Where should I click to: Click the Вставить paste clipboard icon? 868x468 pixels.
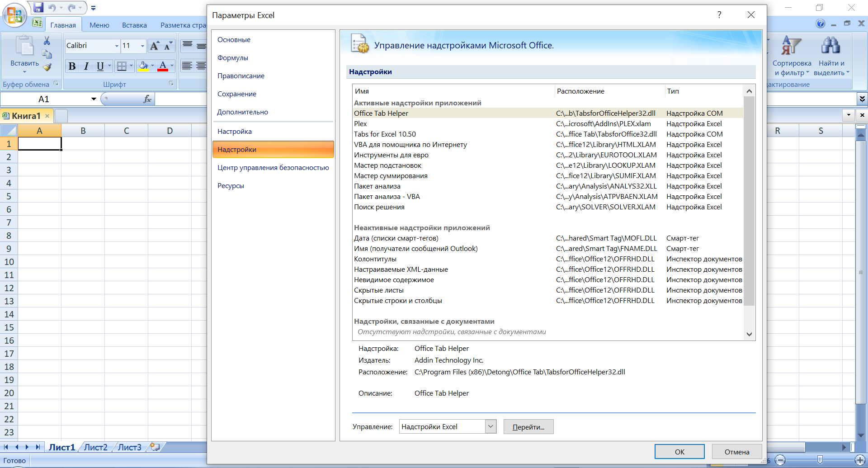[x=24, y=46]
